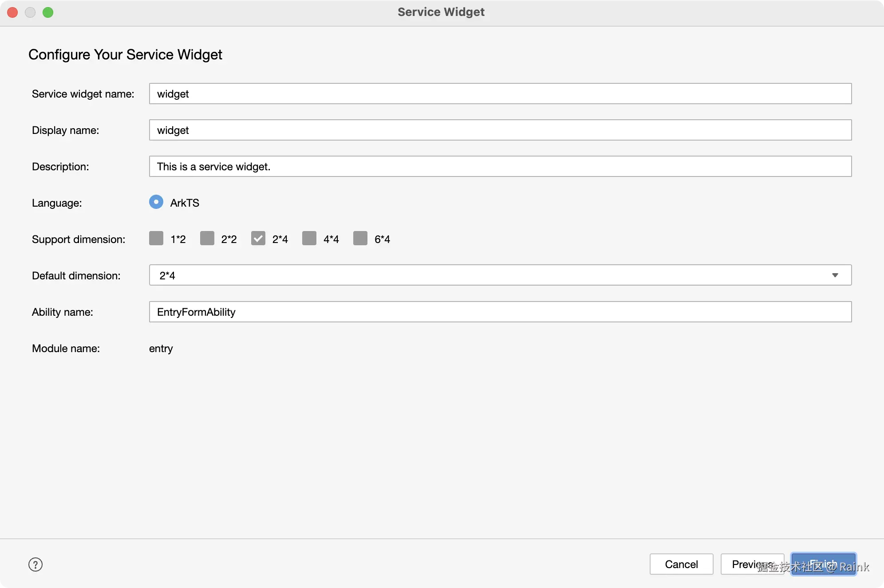
Task: Click the Finish button
Action: click(824, 564)
